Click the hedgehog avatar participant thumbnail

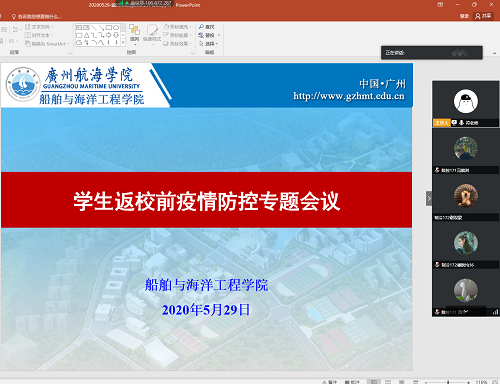466,196
